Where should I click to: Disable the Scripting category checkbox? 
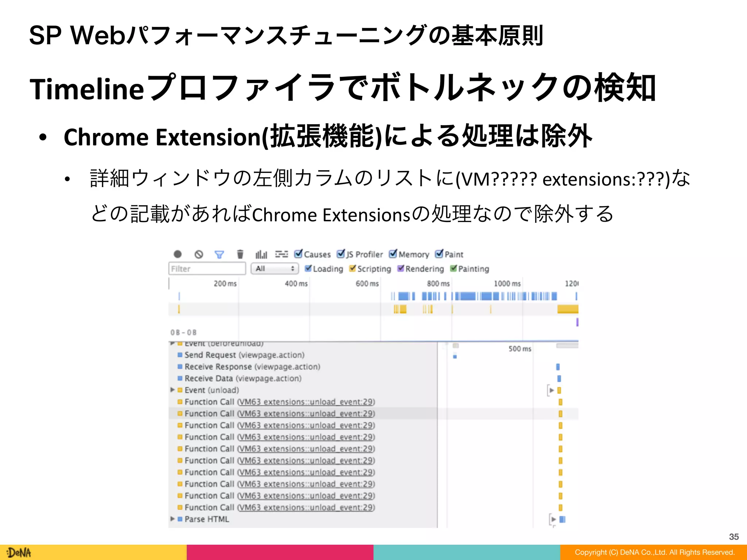(352, 268)
